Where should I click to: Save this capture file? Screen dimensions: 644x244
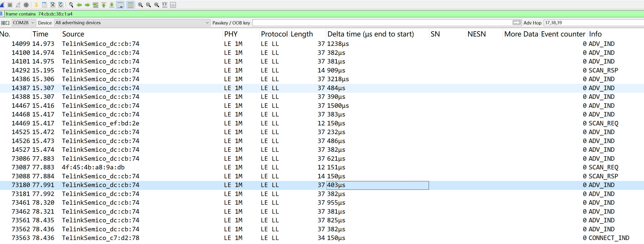45,5
